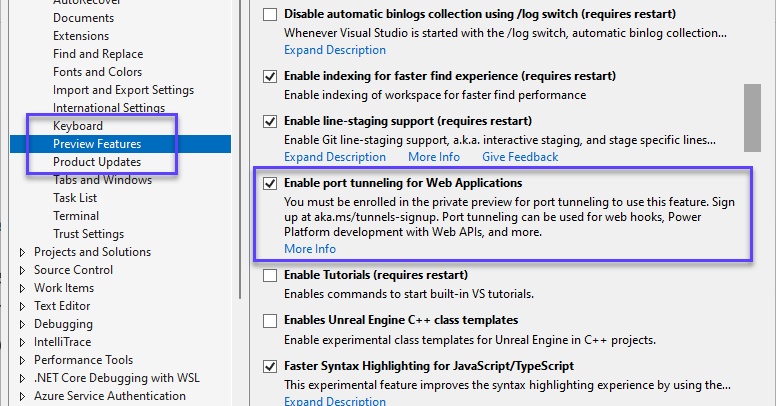Select Find and Replace settings
Viewport: 776px width, 406px height.
click(x=98, y=54)
